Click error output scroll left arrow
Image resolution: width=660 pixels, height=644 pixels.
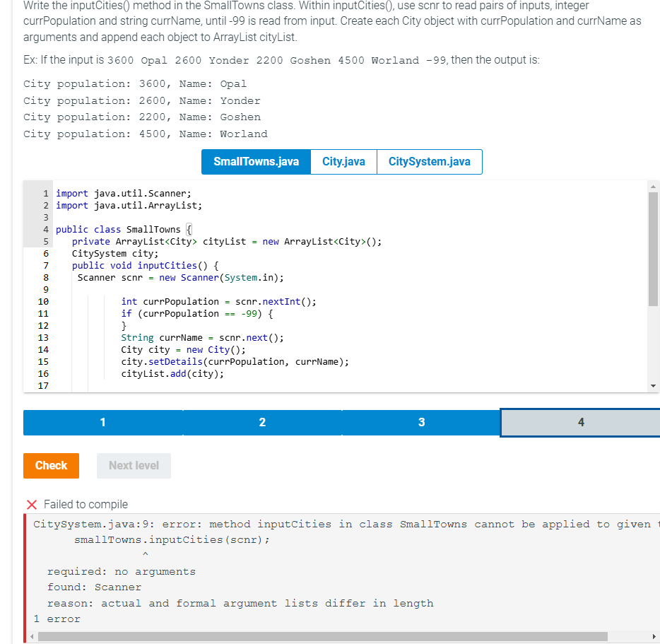pyautogui.click(x=32, y=636)
